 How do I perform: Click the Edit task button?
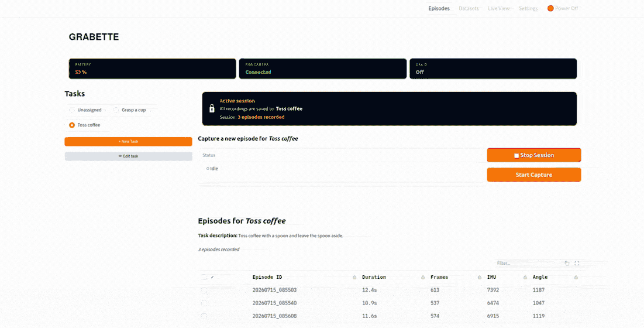click(x=128, y=156)
